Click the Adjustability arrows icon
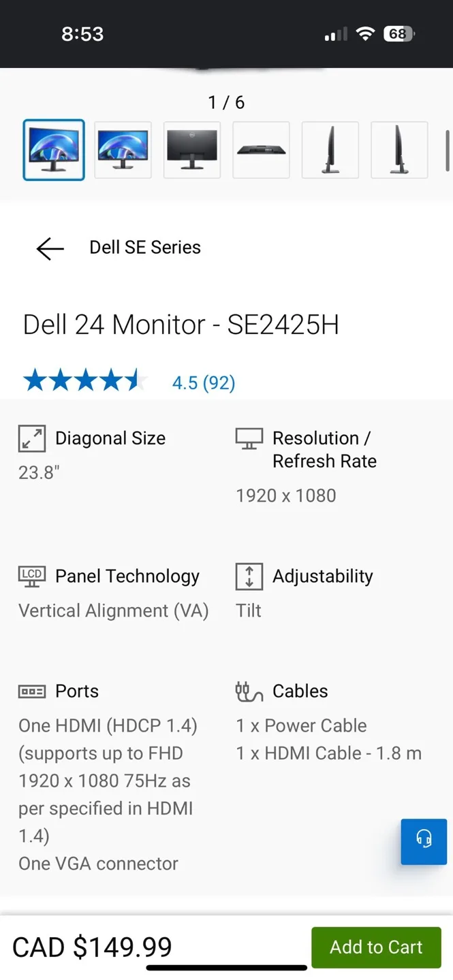 pos(248,576)
